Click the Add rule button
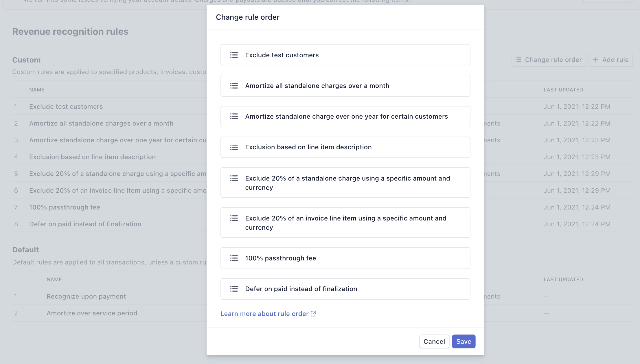 tap(610, 60)
